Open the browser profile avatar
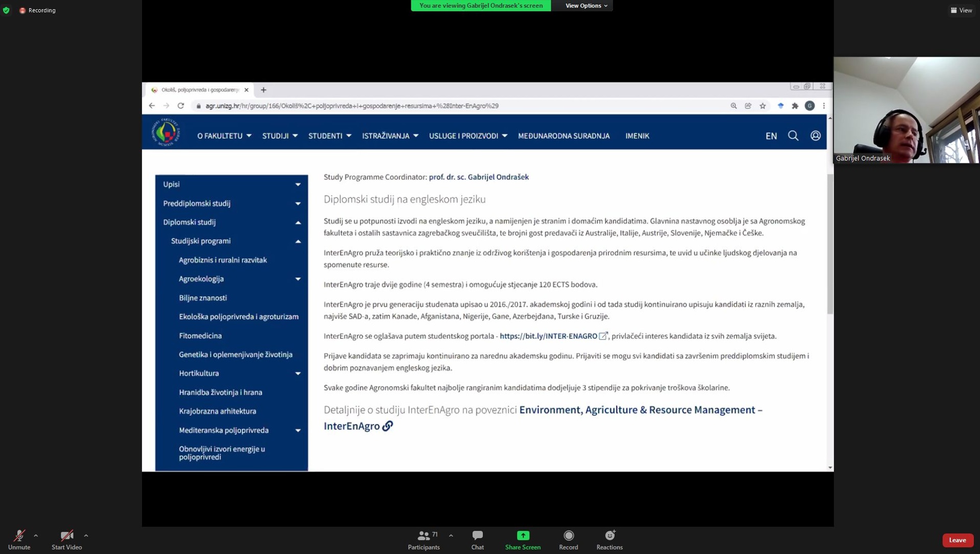 (x=810, y=106)
